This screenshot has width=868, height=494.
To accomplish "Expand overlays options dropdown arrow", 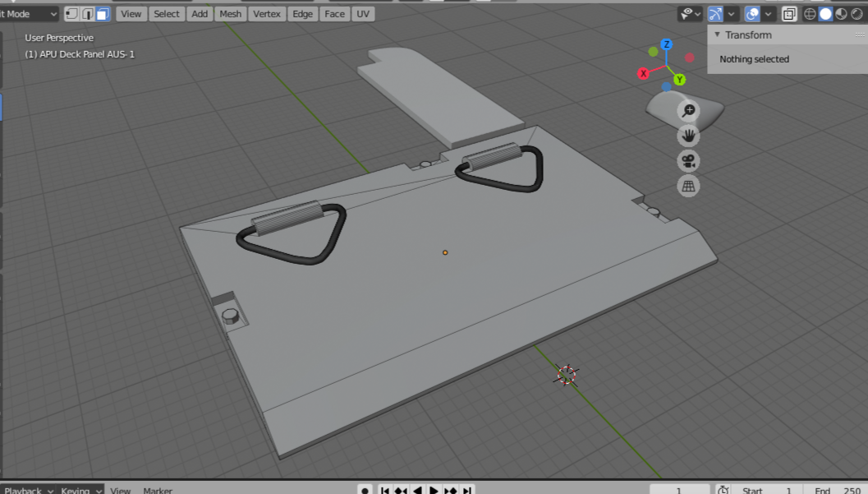I will [769, 14].
